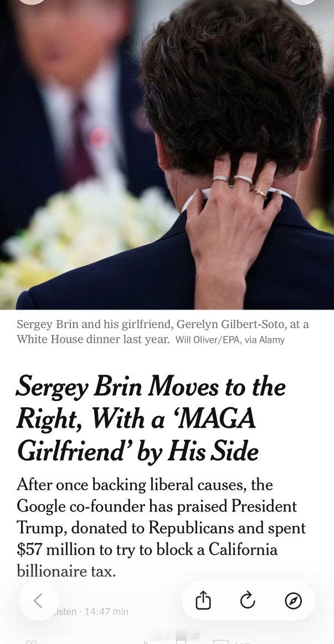Tap the 14:47 min audio duration
The image size is (334, 644).
click(x=105, y=611)
